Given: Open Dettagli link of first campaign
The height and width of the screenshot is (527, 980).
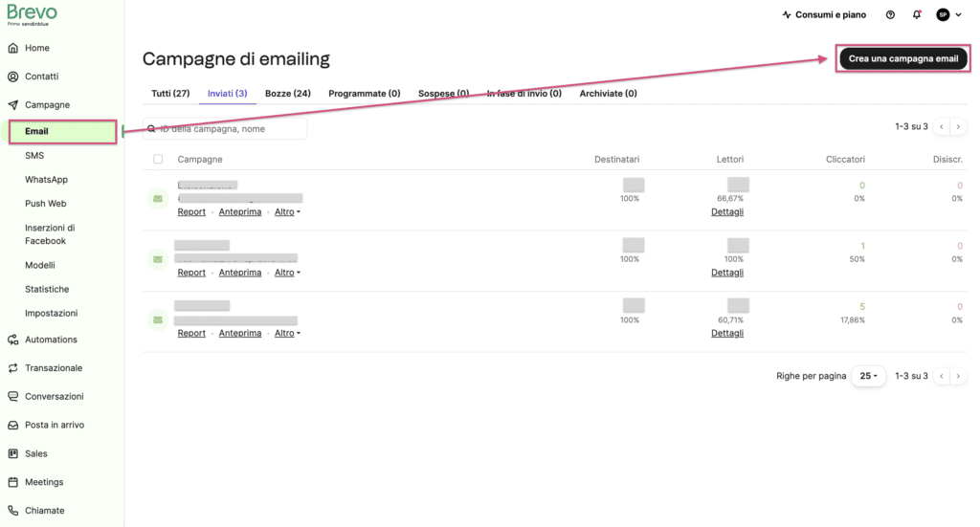Looking at the screenshot, I should pyautogui.click(x=727, y=211).
